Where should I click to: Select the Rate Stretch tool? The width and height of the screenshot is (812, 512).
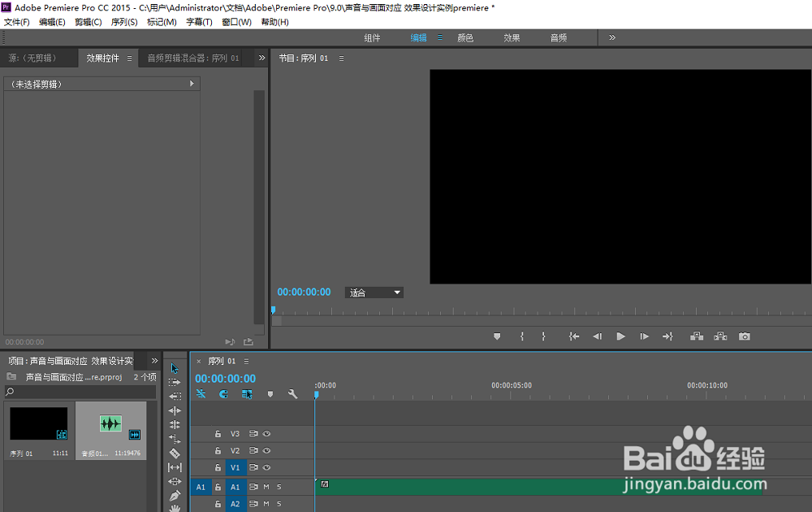tap(175, 439)
